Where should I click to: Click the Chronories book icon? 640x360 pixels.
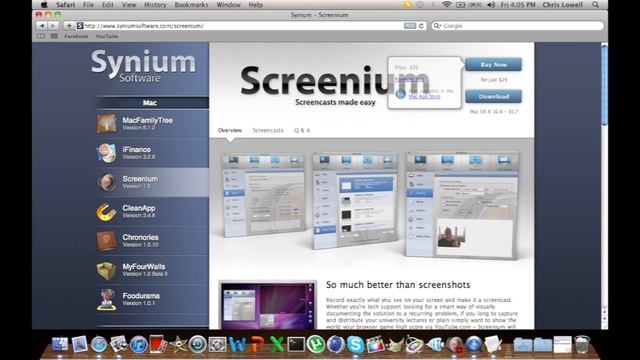click(107, 241)
